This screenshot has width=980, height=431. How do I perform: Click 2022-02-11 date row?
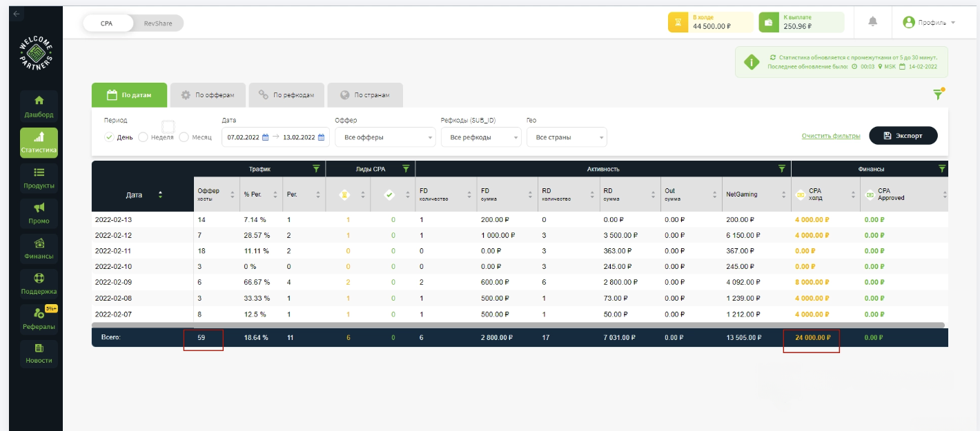520,251
